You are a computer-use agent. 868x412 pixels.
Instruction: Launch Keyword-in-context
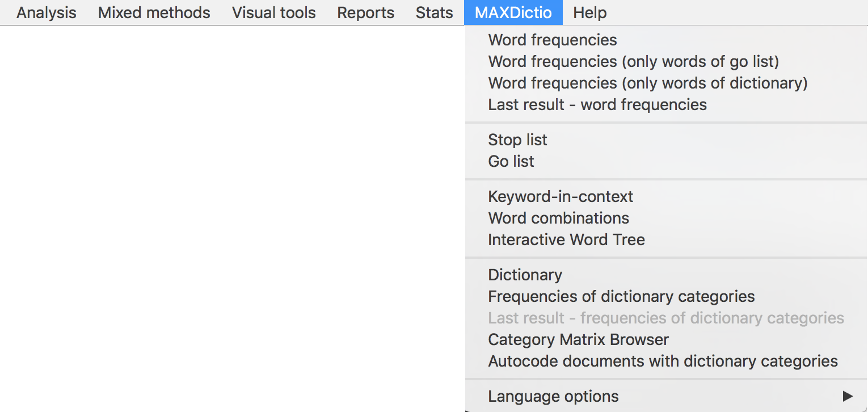pos(666,196)
